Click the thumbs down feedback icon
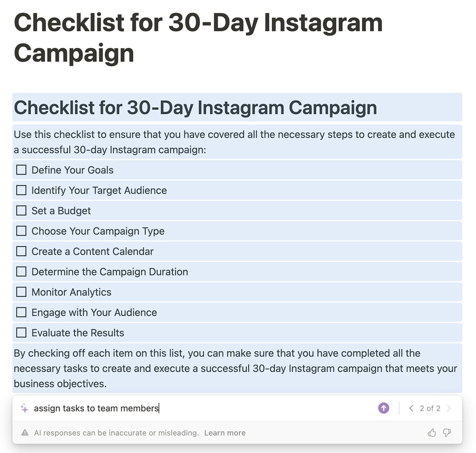476x453 pixels. point(447,433)
